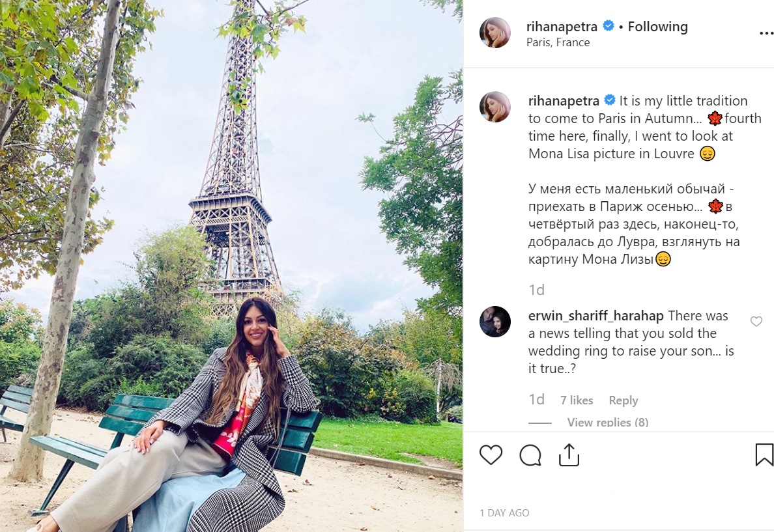The width and height of the screenshot is (774, 532).
Task: Save post with the bookmark icon
Action: (764, 455)
